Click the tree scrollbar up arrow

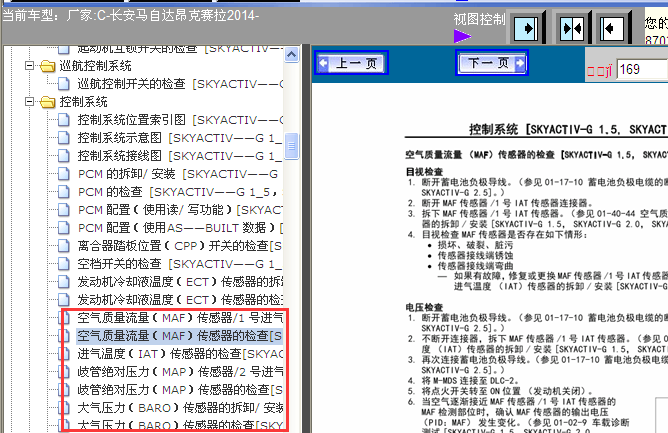291,55
